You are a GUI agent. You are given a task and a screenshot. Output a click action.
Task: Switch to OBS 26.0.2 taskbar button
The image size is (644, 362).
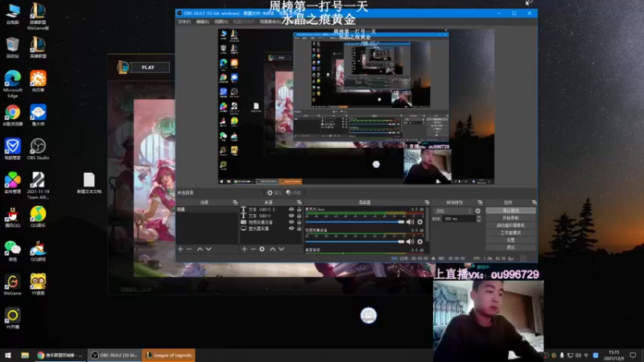(114, 355)
